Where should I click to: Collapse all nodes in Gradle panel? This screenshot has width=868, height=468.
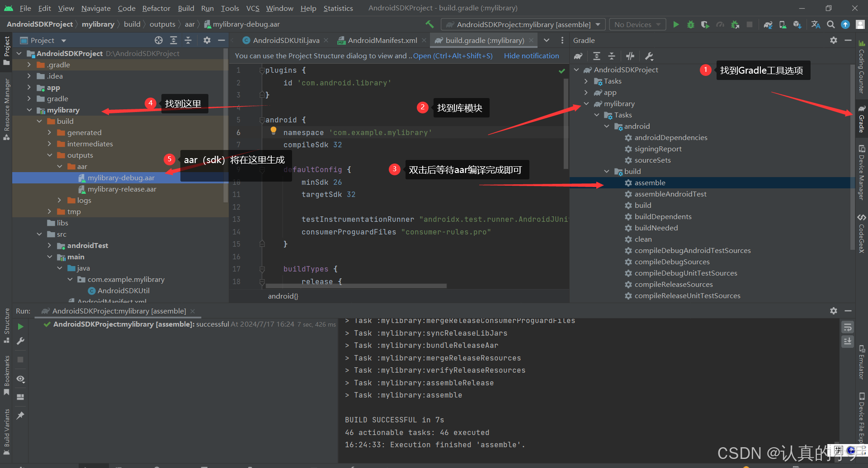click(x=611, y=56)
